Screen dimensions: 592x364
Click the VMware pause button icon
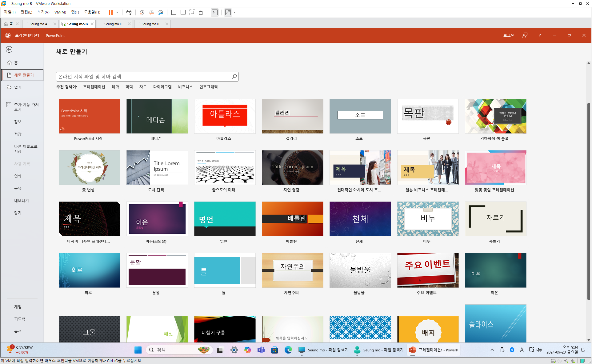110,12
